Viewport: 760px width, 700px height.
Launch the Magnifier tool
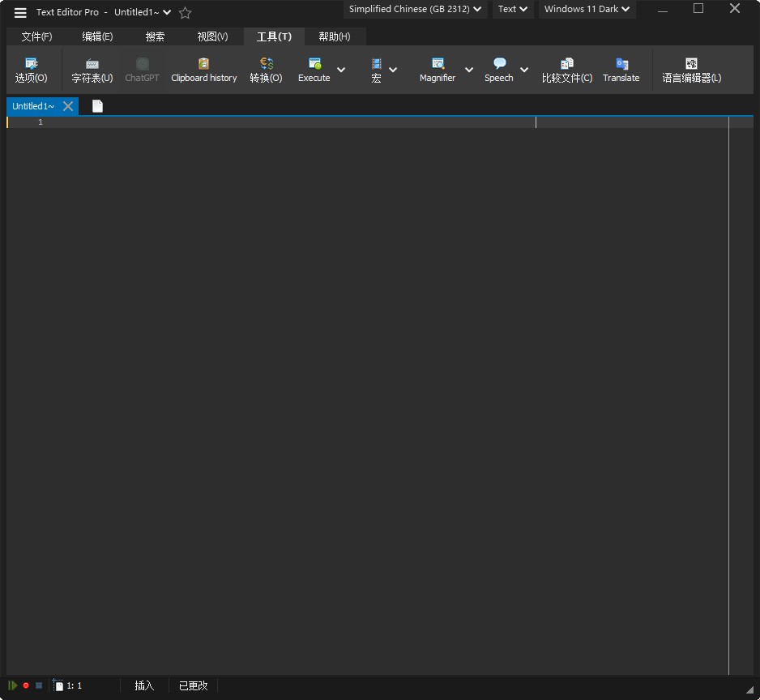point(438,70)
